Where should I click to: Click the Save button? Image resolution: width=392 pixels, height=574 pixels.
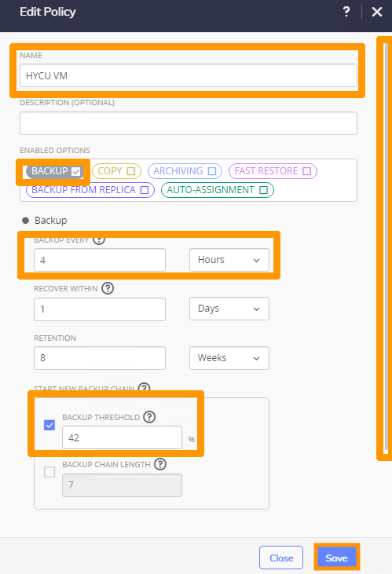[337, 558]
